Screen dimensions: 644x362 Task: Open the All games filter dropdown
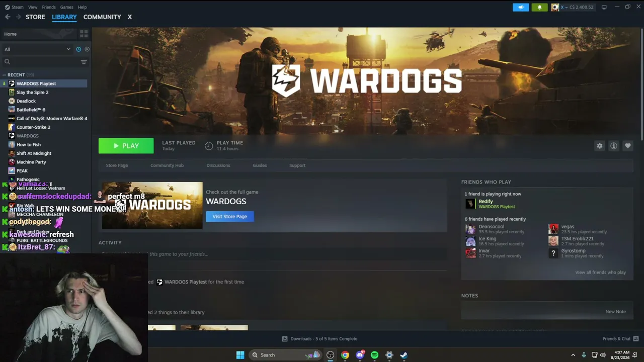pyautogui.click(x=37, y=49)
